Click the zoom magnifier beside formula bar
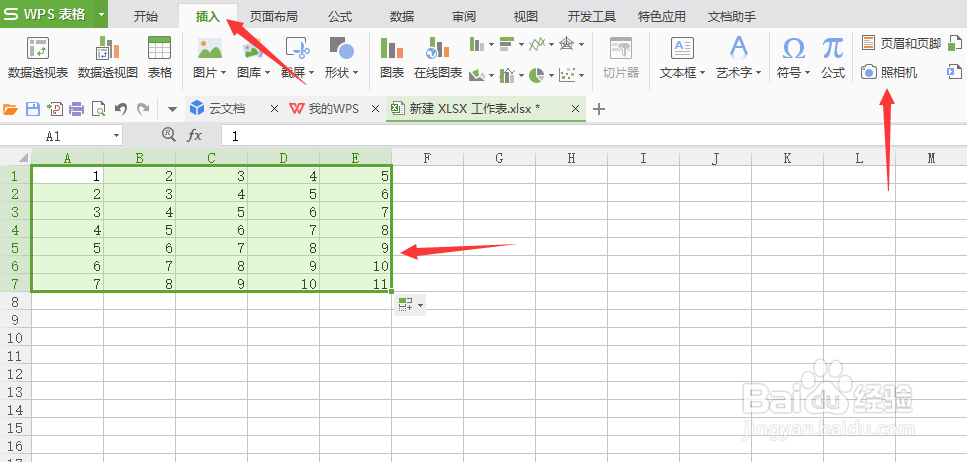Image resolution: width=967 pixels, height=462 pixels. click(x=168, y=134)
